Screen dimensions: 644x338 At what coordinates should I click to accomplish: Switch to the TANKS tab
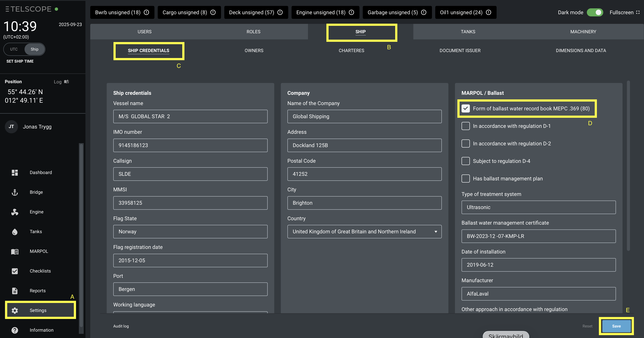(x=468, y=32)
